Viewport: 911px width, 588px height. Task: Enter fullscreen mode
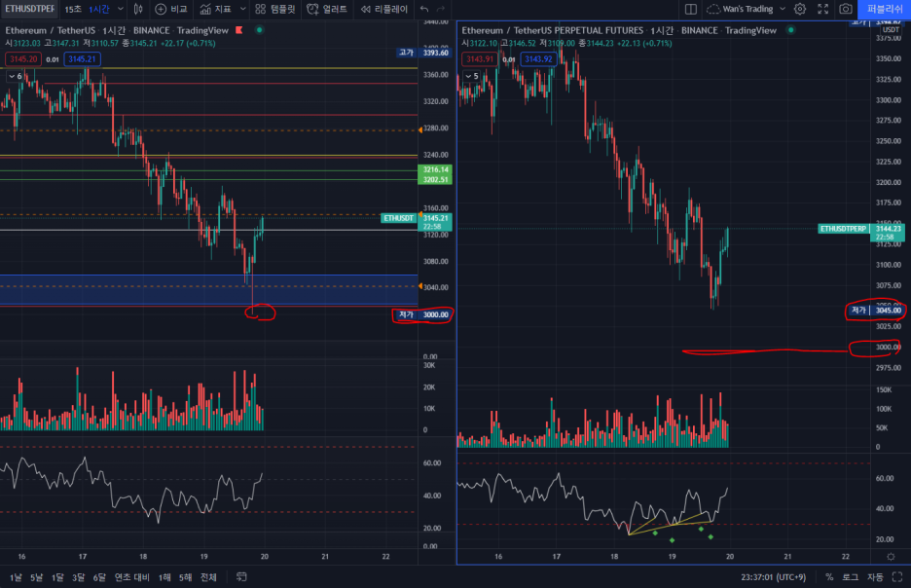(x=822, y=10)
